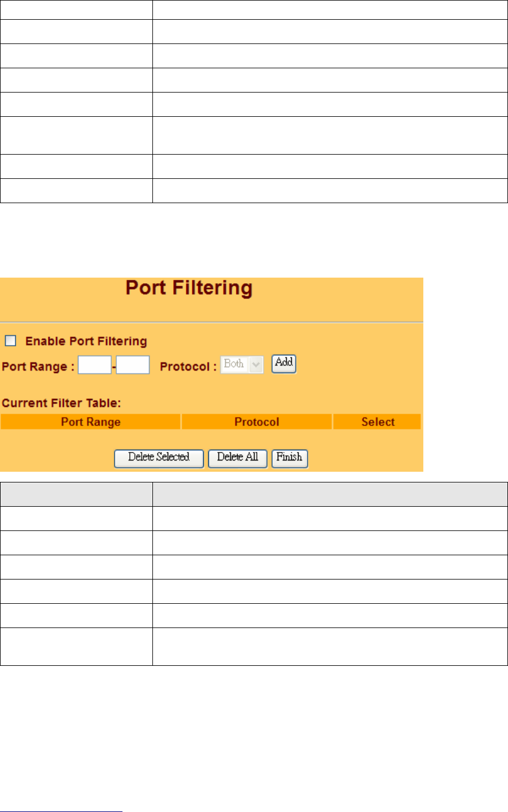Viewport: 508px width, 812px height.
Task: Click the empty row under the filter table headers
Action: click(x=211, y=438)
